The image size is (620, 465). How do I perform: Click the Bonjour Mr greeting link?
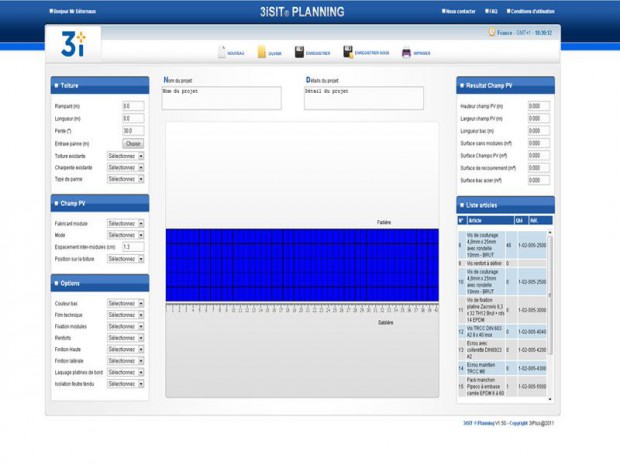[73, 11]
